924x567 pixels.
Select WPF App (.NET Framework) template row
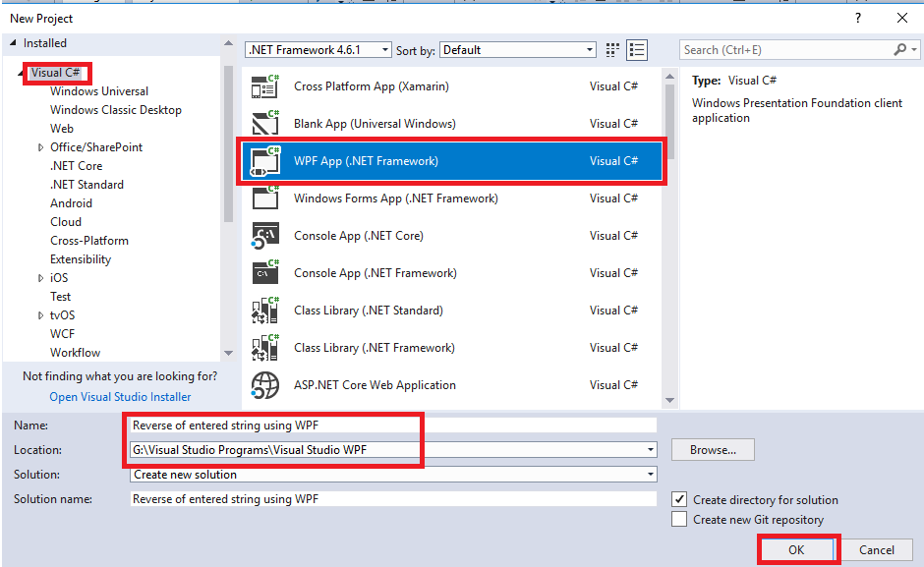(452, 161)
